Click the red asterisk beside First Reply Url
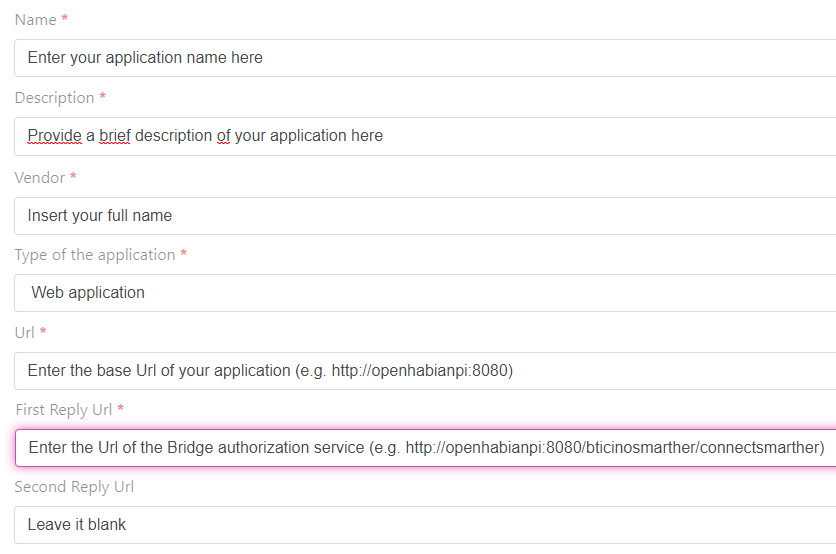 click(121, 410)
